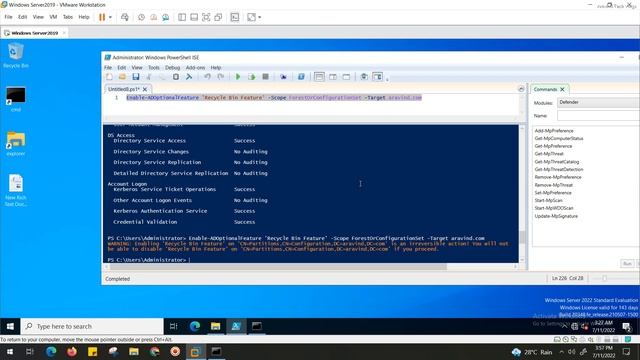
Task: Select Get-MpComputerStatus in the command list
Action: [559, 138]
